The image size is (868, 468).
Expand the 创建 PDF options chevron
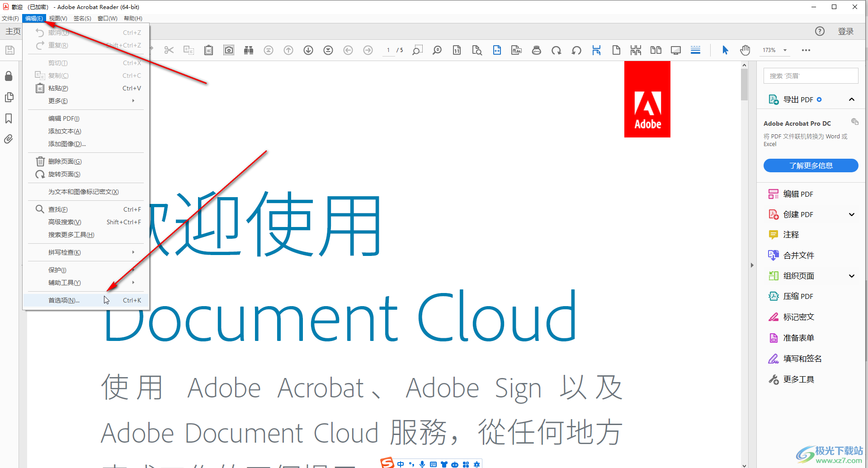[x=852, y=215]
